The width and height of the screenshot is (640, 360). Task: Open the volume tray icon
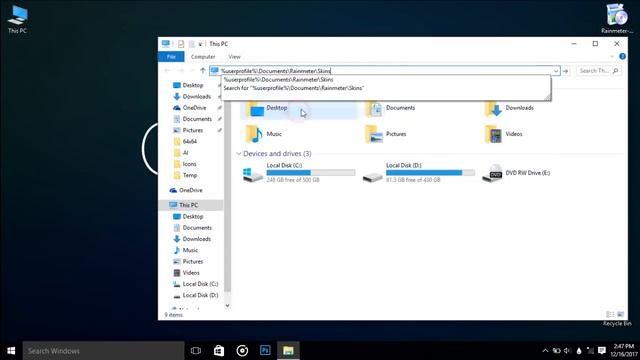tap(567, 351)
